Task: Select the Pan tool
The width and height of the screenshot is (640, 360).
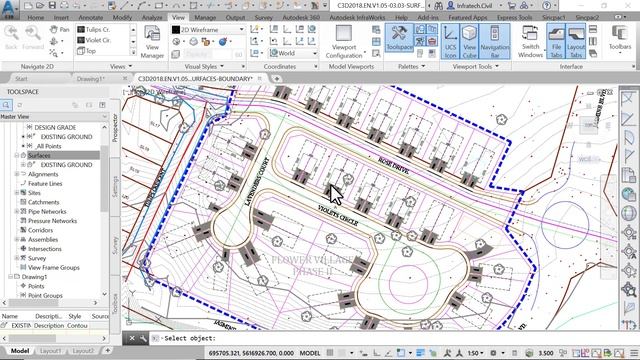Action: [60, 29]
